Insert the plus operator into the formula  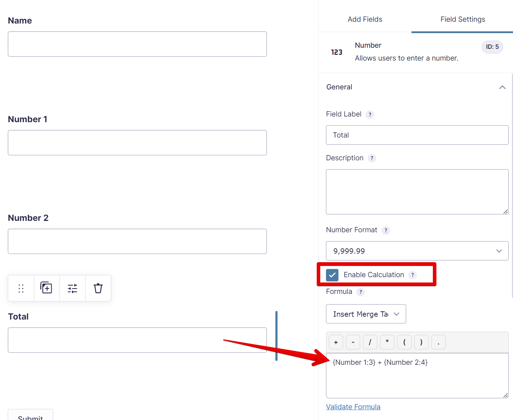(336, 342)
